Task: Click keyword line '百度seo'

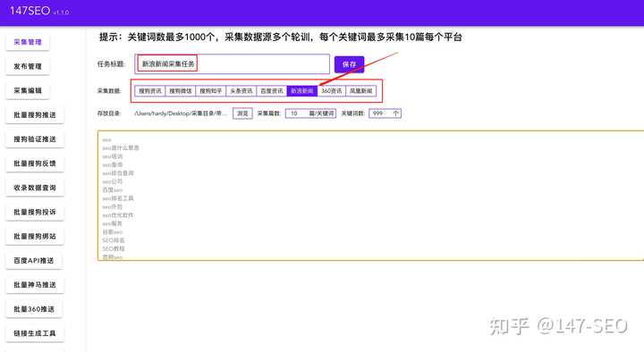Action: 113,190
